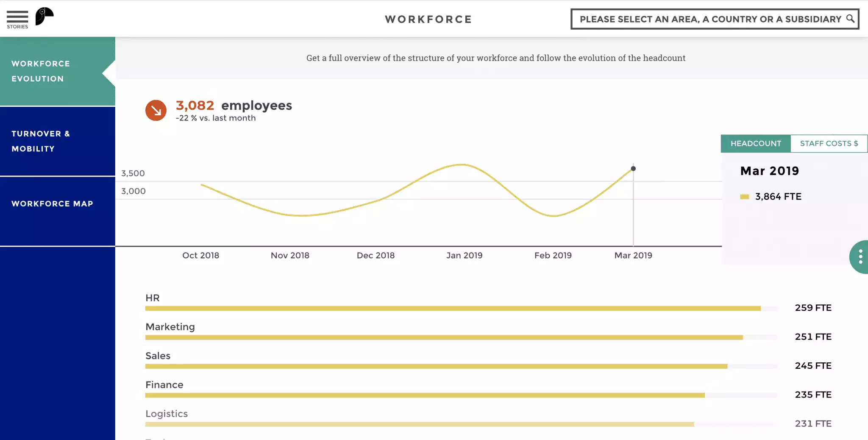868x440 pixels.
Task: Click the Logistics department bar
Action: click(x=420, y=424)
